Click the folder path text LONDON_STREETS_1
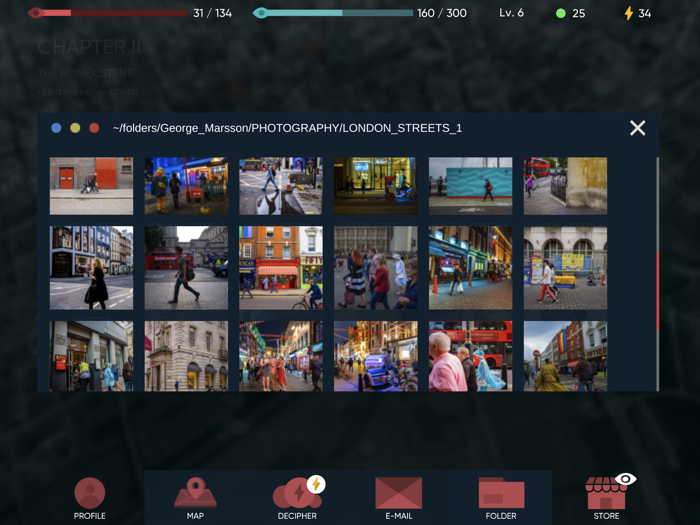Image resolution: width=700 pixels, height=525 pixels. click(402, 128)
